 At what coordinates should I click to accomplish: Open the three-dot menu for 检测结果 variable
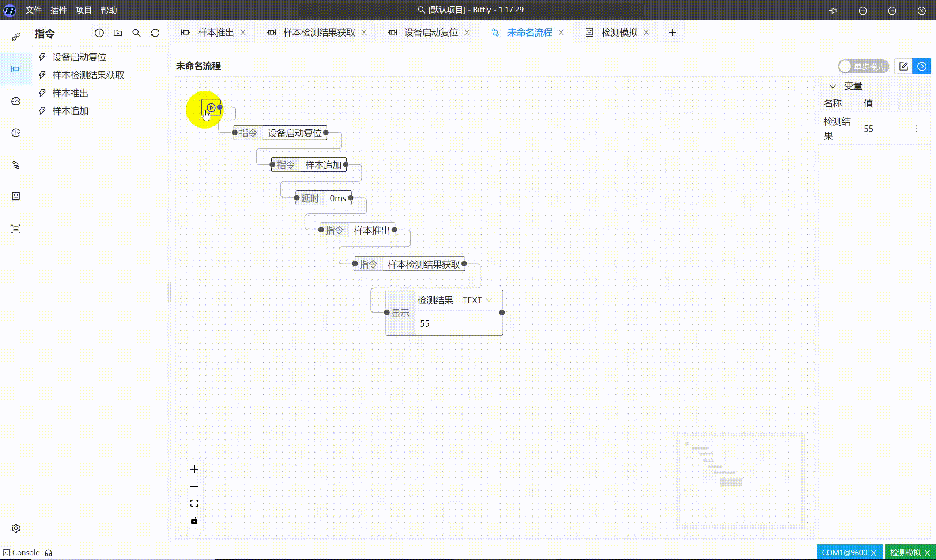point(916,129)
